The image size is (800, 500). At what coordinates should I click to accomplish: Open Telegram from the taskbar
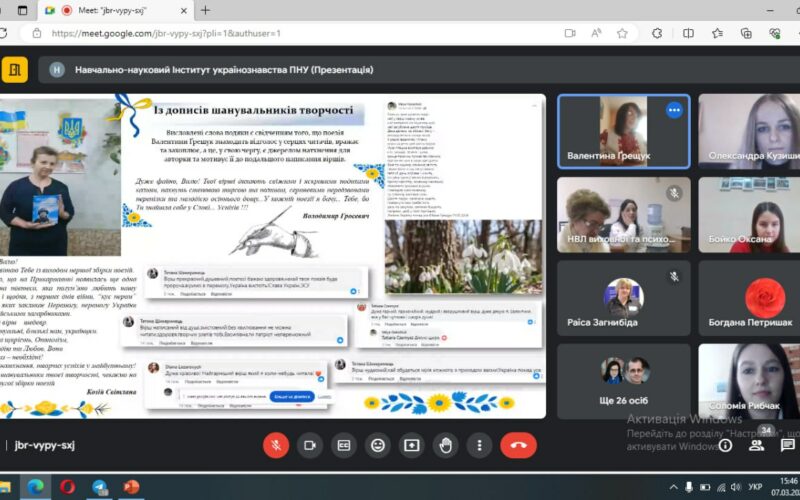tap(99, 487)
